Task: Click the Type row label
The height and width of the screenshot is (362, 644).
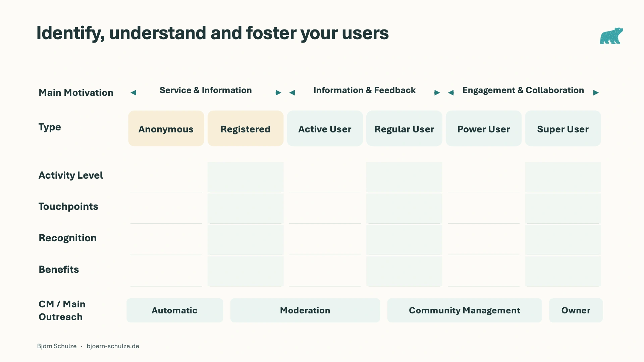Action: click(x=50, y=127)
